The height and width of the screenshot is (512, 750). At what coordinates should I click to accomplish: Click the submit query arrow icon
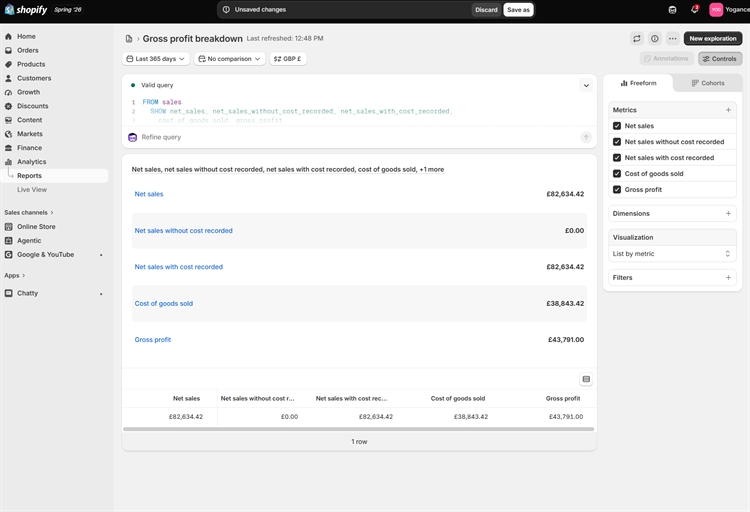point(586,137)
